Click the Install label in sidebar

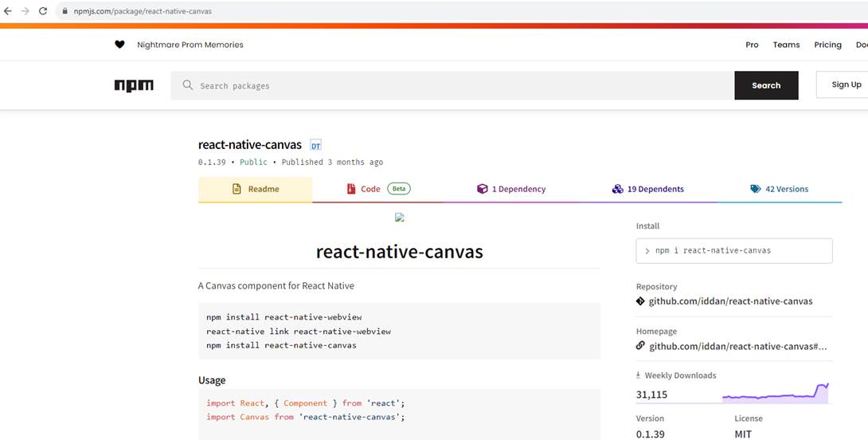coord(647,226)
